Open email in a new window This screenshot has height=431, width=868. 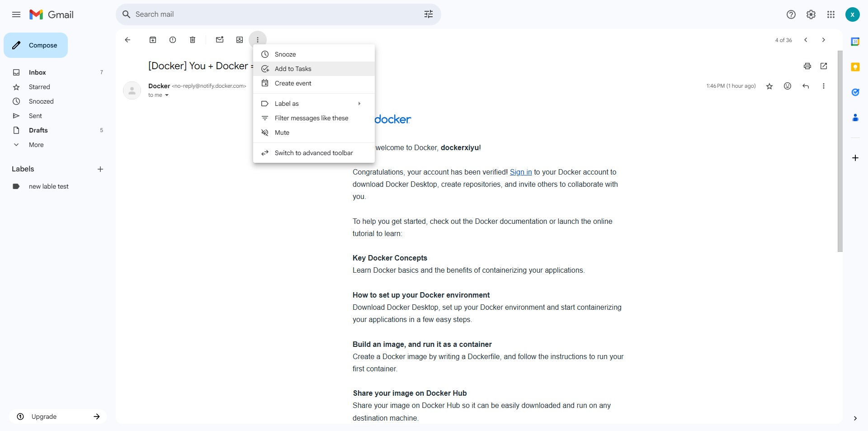[x=824, y=66]
